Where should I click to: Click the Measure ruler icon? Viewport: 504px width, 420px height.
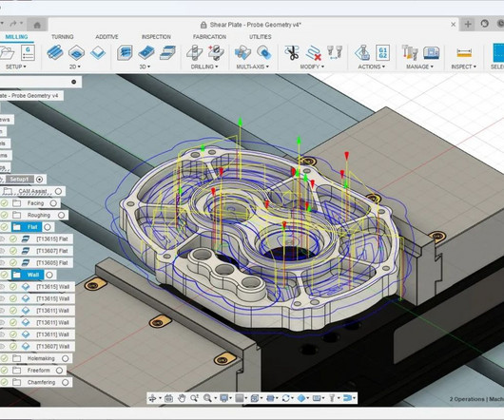[464, 52]
